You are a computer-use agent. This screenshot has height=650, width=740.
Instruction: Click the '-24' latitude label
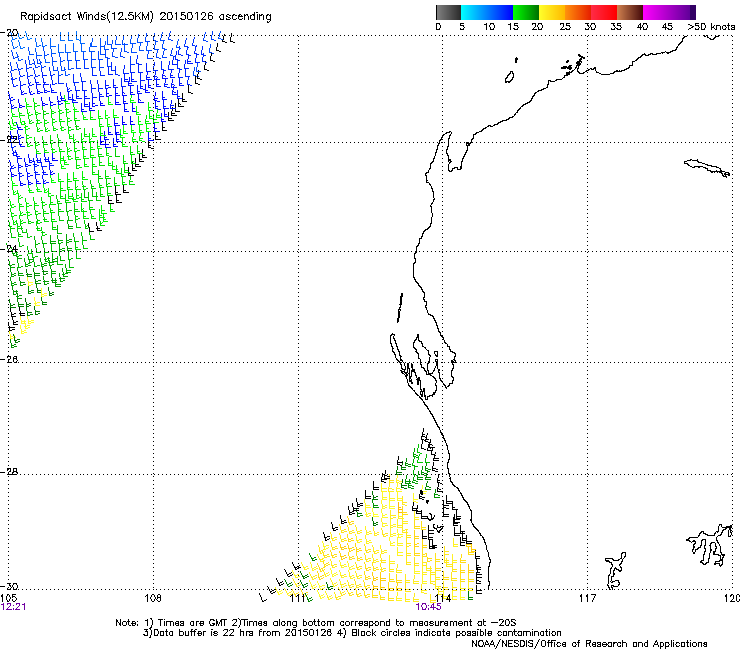[9, 249]
